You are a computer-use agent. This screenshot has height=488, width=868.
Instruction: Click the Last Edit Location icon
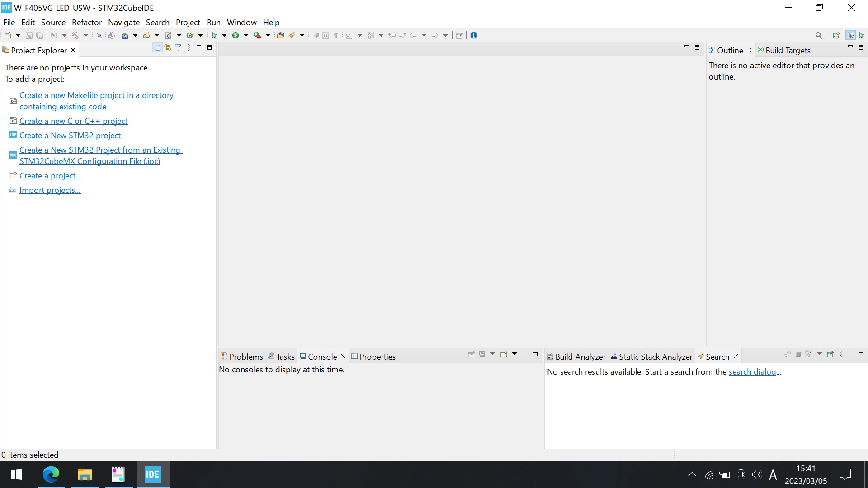tap(392, 35)
